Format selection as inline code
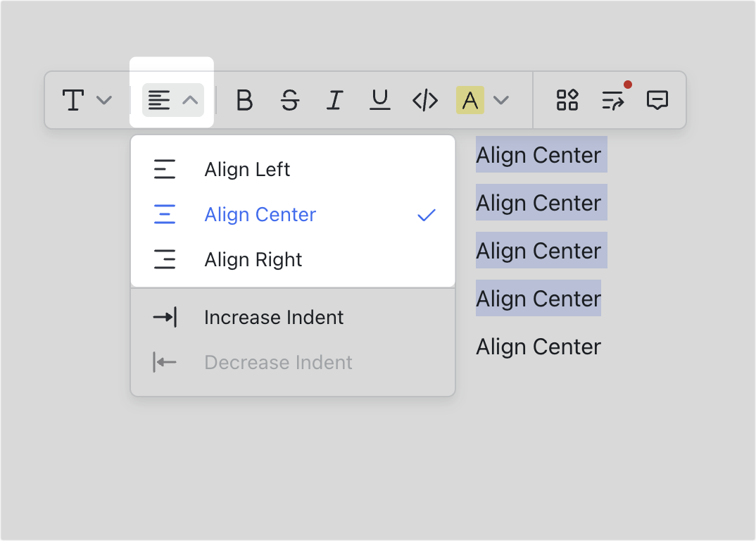The width and height of the screenshot is (756, 541). [424, 100]
